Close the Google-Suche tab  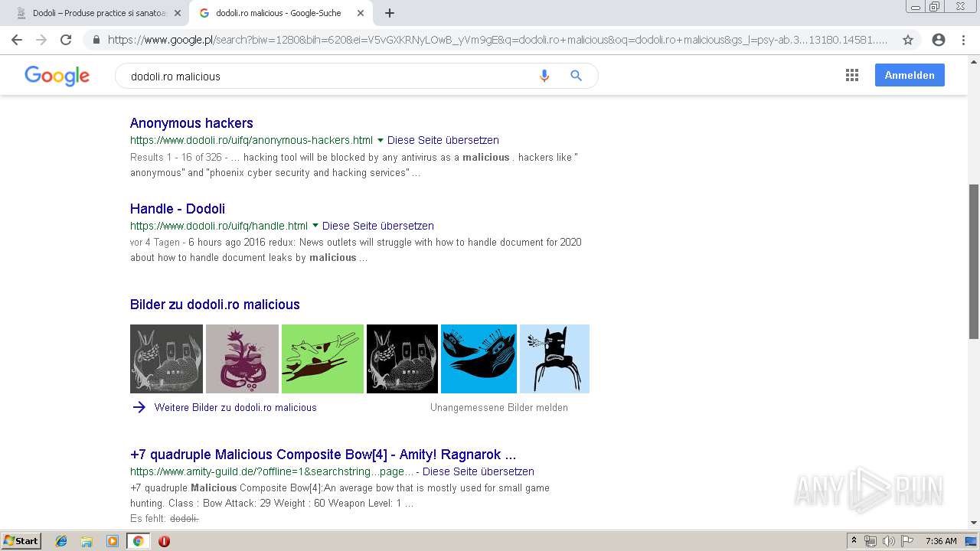[x=361, y=13]
